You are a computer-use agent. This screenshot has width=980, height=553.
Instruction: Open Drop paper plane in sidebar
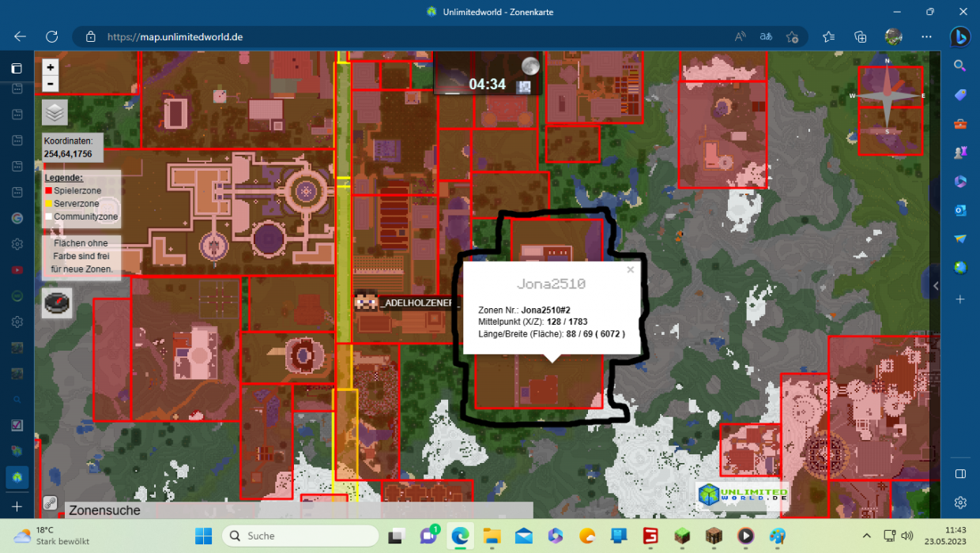click(x=960, y=239)
